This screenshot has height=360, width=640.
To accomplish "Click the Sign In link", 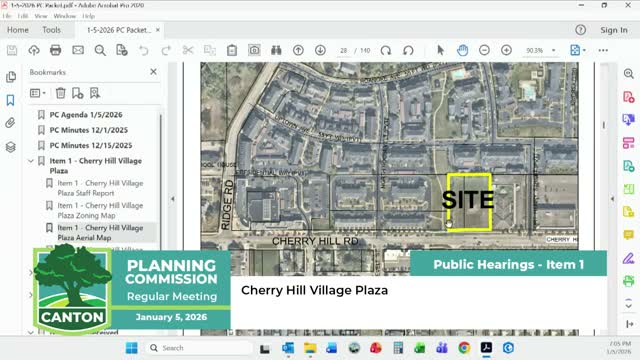I will click(x=614, y=30).
